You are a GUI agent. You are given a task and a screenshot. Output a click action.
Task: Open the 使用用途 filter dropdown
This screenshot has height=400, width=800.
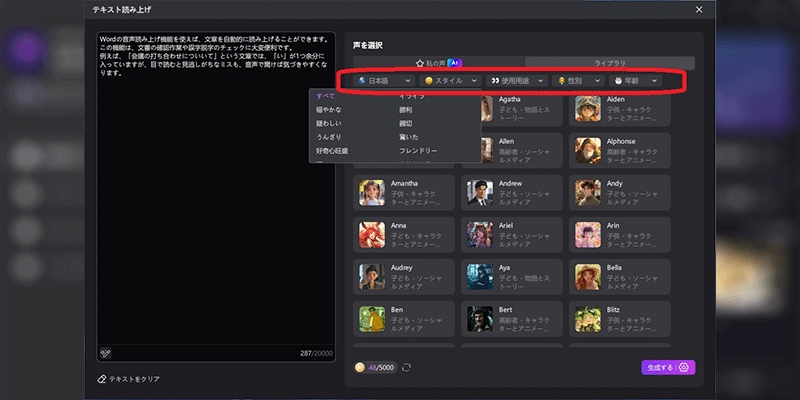pyautogui.click(x=517, y=81)
